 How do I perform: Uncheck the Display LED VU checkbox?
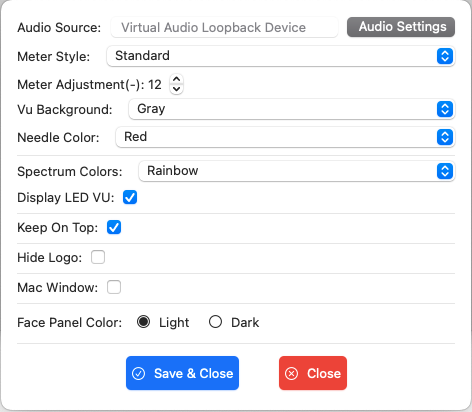(130, 197)
